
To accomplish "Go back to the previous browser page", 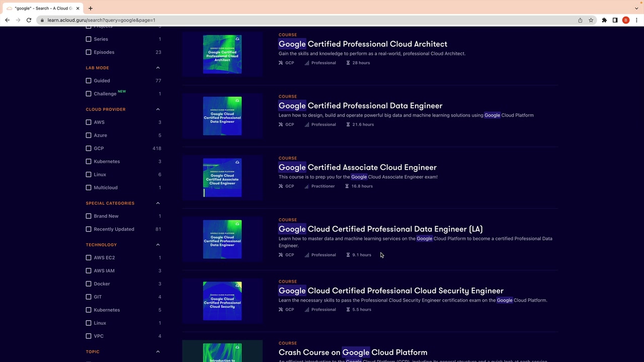I will coord(7,20).
